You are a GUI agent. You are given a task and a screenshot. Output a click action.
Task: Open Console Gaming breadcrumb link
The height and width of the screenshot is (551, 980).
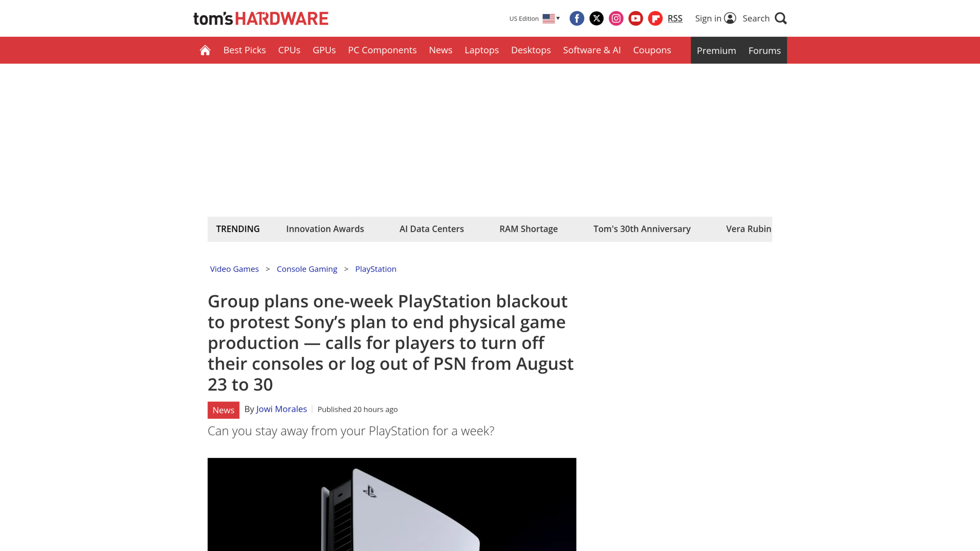[307, 269]
